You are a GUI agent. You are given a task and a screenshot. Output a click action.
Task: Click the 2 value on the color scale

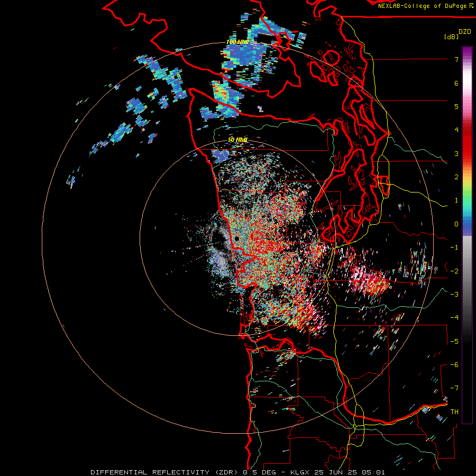tap(456, 177)
